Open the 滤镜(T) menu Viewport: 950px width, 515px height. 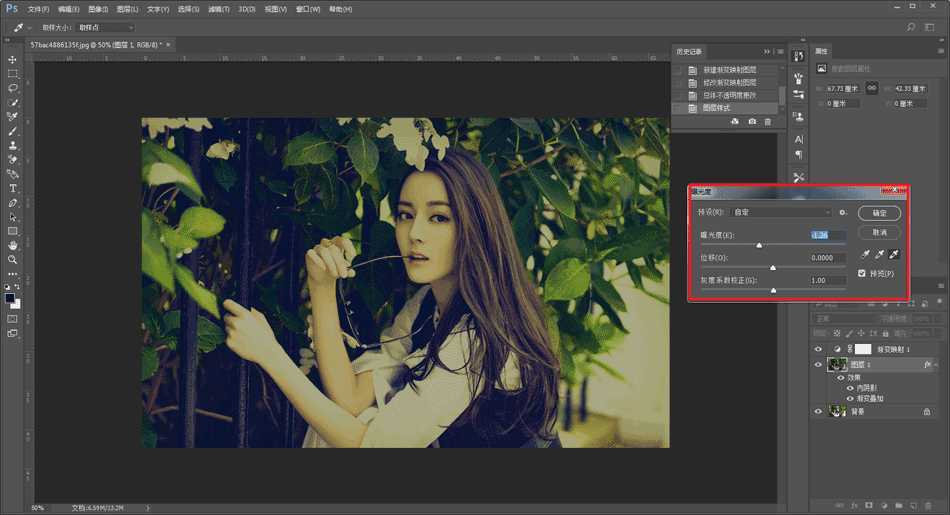click(220, 9)
